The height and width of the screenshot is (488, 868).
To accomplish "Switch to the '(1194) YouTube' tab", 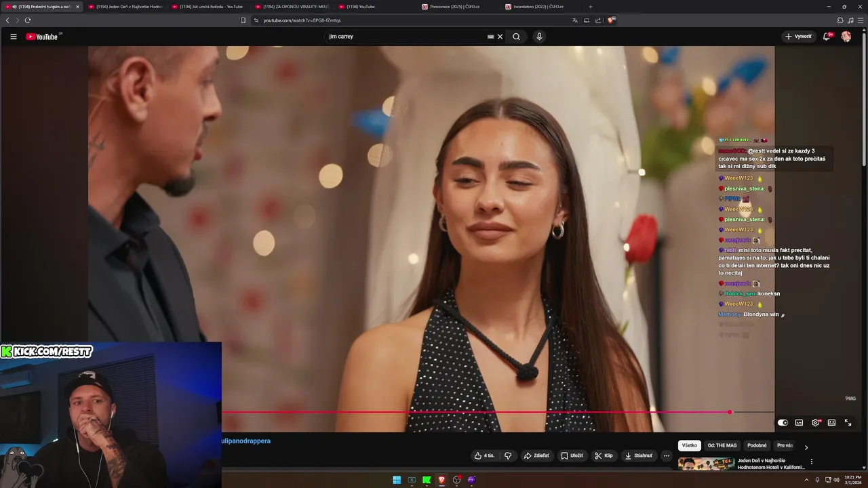I will [376, 7].
